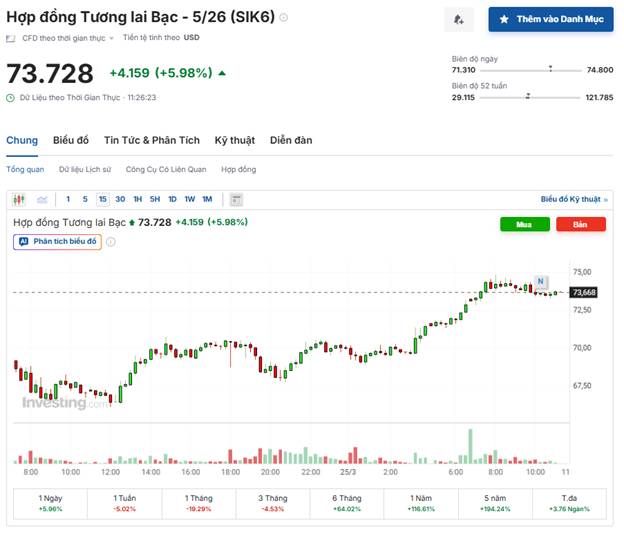Set chart interval to 1D
624x534 pixels.
[x=172, y=199]
